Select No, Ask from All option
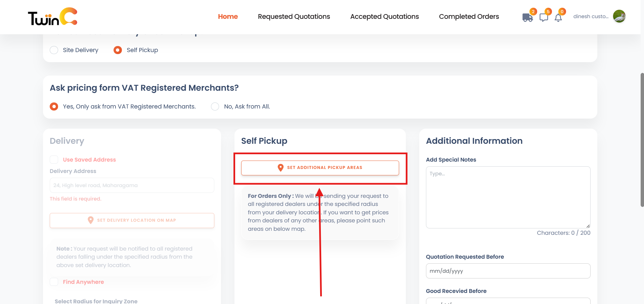Viewport: 644px width, 304px height. [x=215, y=106]
